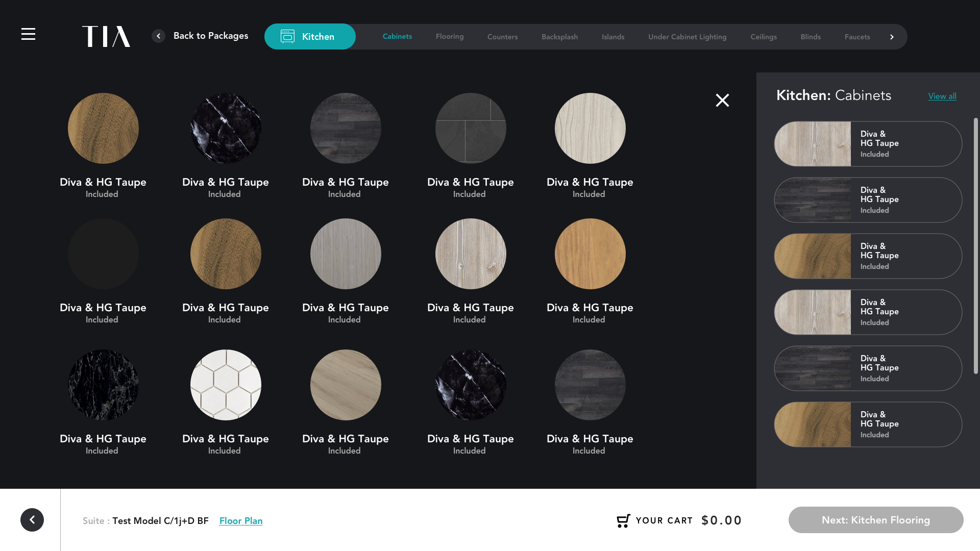The height and width of the screenshot is (551, 980).
Task: Click the shopping cart icon
Action: [623, 520]
